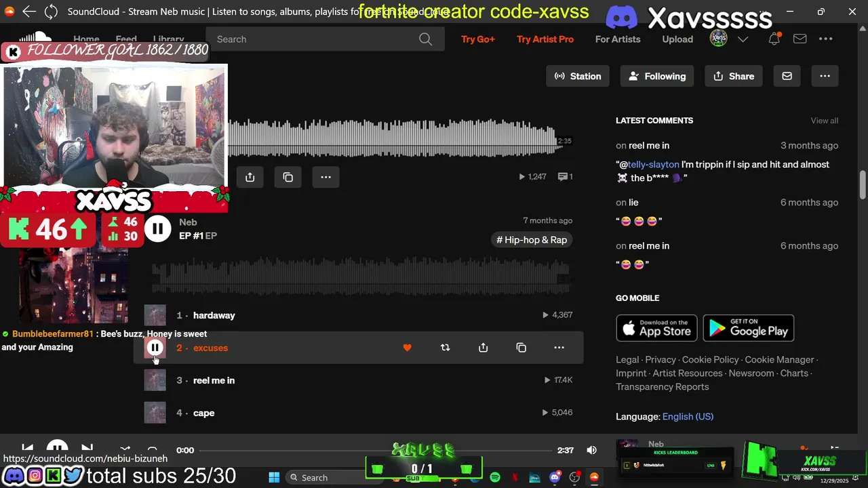This screenshot has height=488, width=868.
Task: Open Discord from the taskbar
Action: pos(555,478)
